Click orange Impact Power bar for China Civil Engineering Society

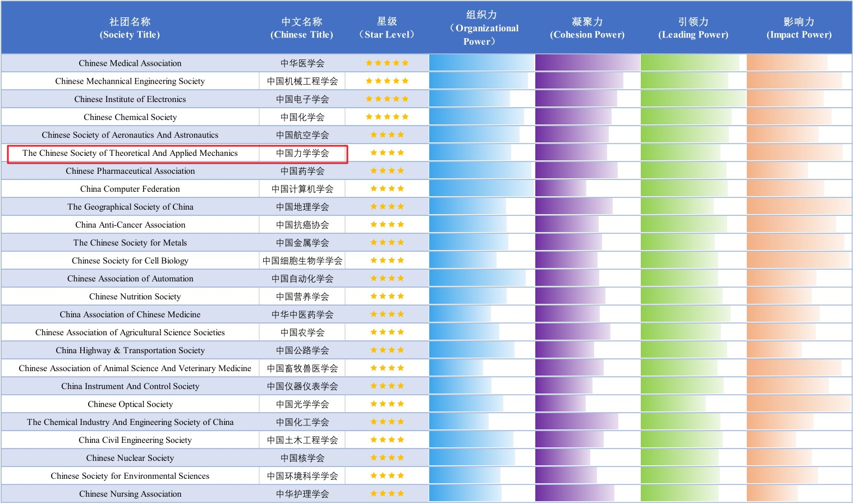pos(772,440)
